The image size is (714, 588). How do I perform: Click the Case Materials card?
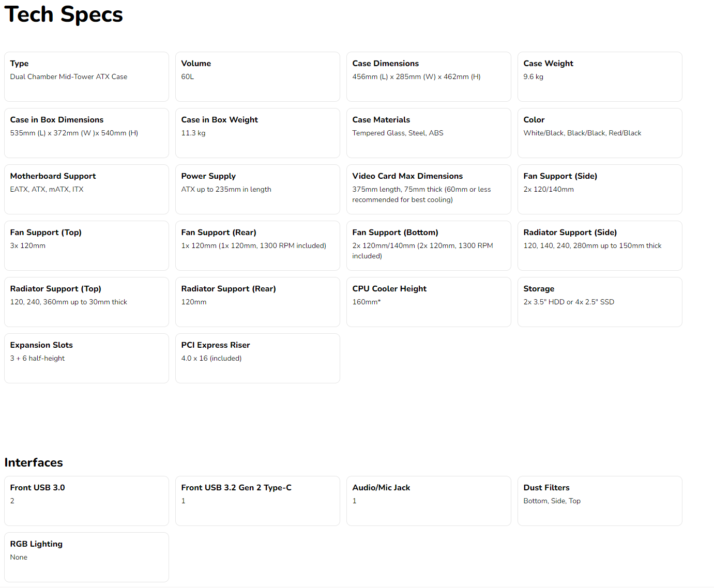[429, 133]
